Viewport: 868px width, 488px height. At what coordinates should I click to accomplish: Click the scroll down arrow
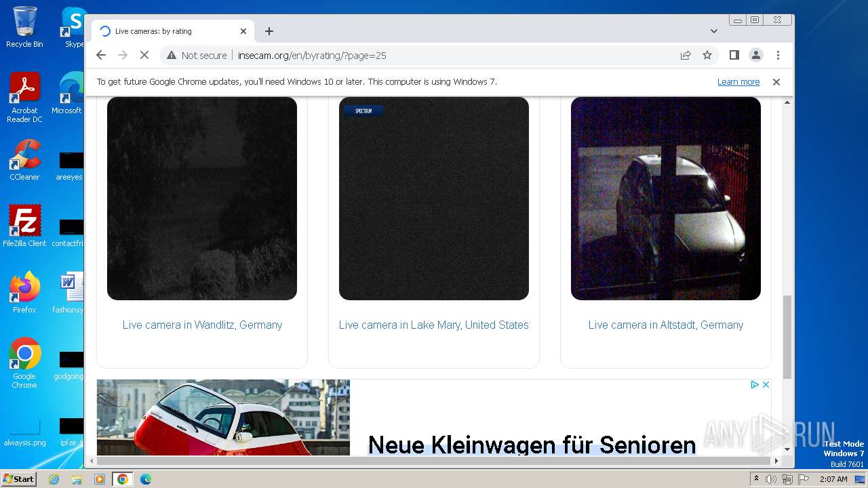pyautogui.click(x=787, y=449)
